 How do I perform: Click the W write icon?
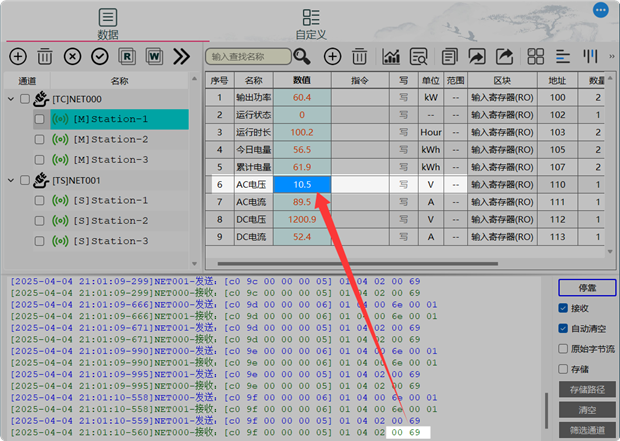point(154,57)
